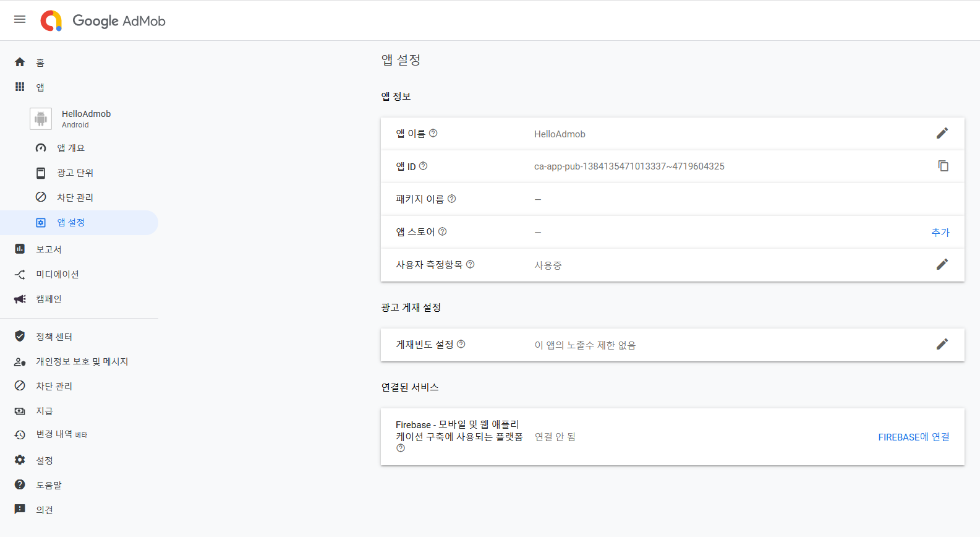Click the 보고서 chart icon
980x537 pixels.
(20, 249)
